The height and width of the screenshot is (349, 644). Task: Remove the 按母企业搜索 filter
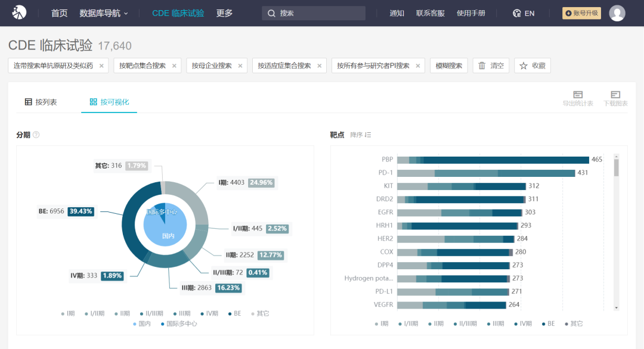click(240, 66)
